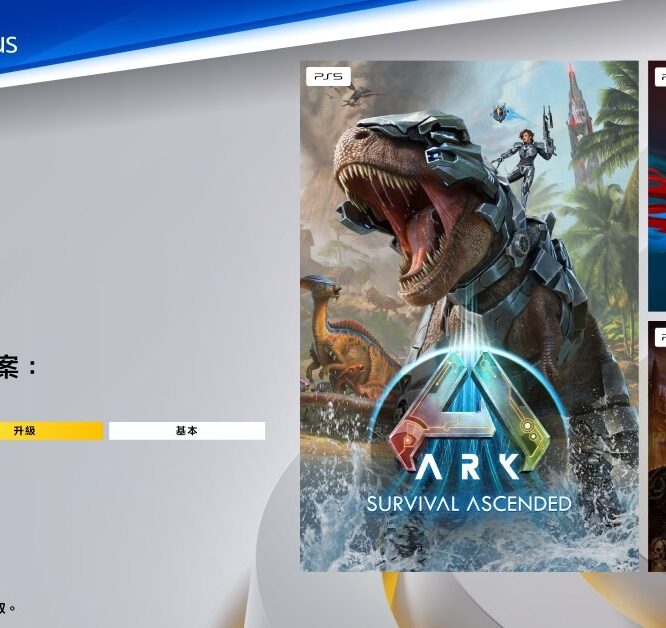Select the yellow 升級 plan tab

pyautogui.click(x=51, y=431)
